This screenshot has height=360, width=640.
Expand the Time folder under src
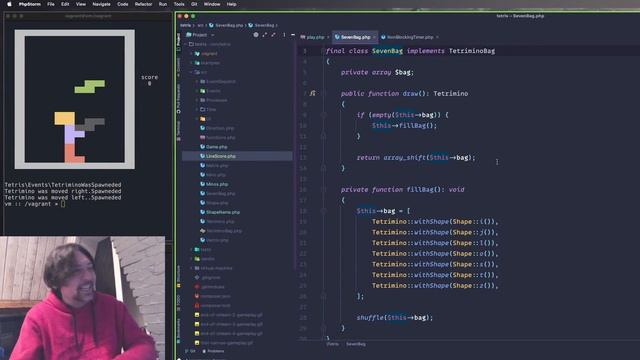(x=197, y=109)
